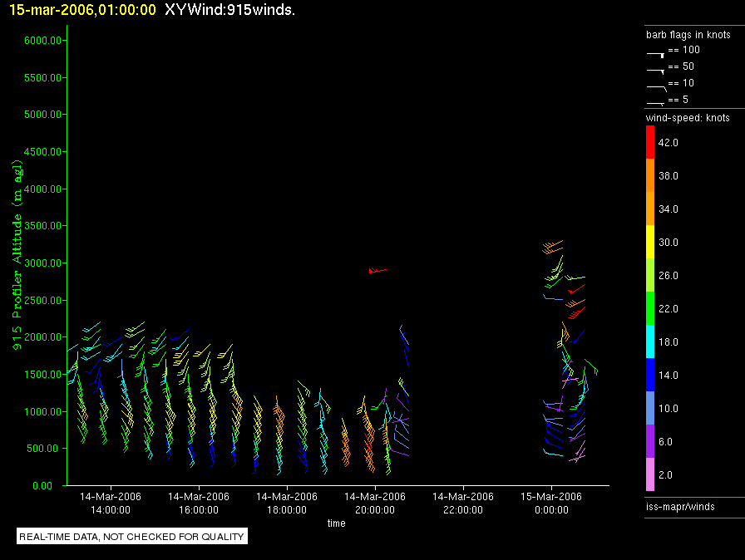This screenshot has height=560, width=745.
Task: Click the 100 knots barb flag symbol
Action: [x=656, y=52]
